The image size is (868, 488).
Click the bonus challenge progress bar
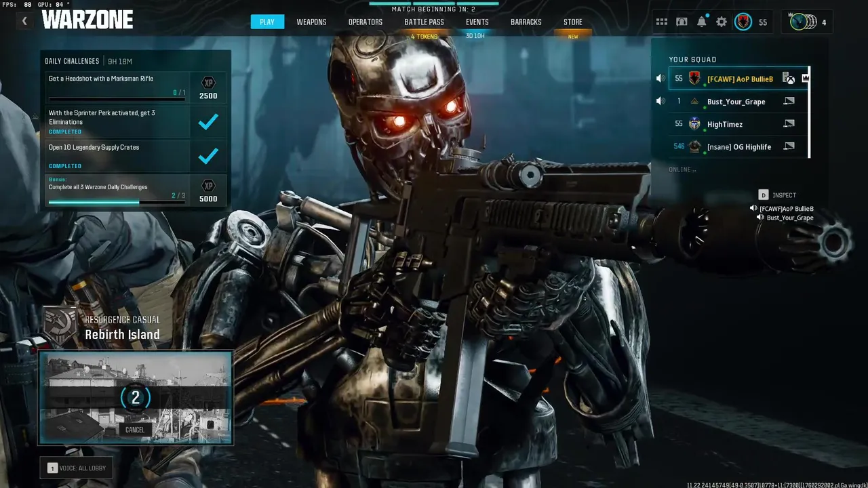(x=117, y=202)
